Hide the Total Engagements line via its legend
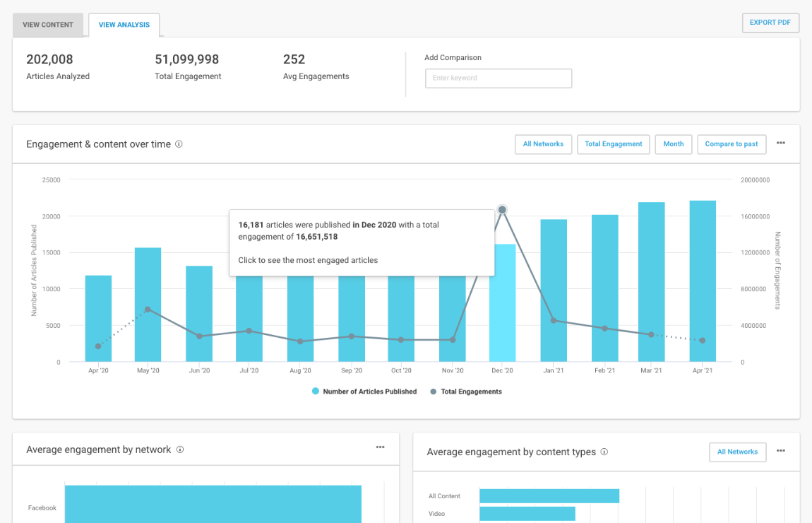The height and width of the screenshot is (523, 812). tap(466, 391)
